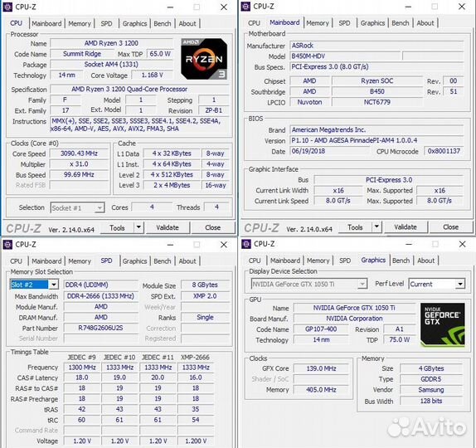Click the Max TDP value 65.0 W
Viewport: 476px width, 448px height.
(160, 54)
